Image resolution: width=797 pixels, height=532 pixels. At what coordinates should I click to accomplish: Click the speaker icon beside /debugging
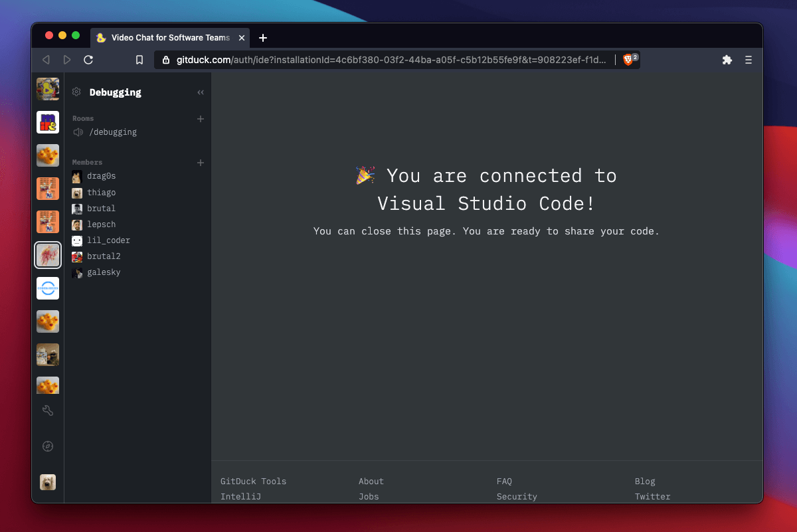click(x=78, y=132)
